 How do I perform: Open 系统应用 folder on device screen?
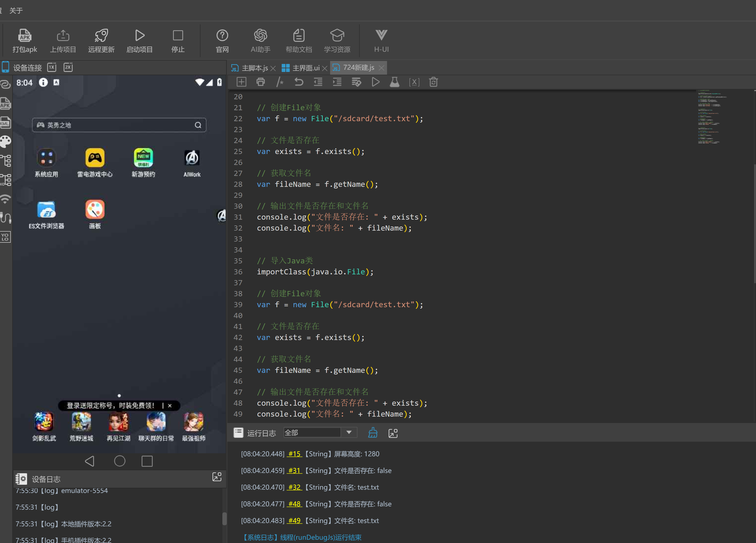point(46,163)
